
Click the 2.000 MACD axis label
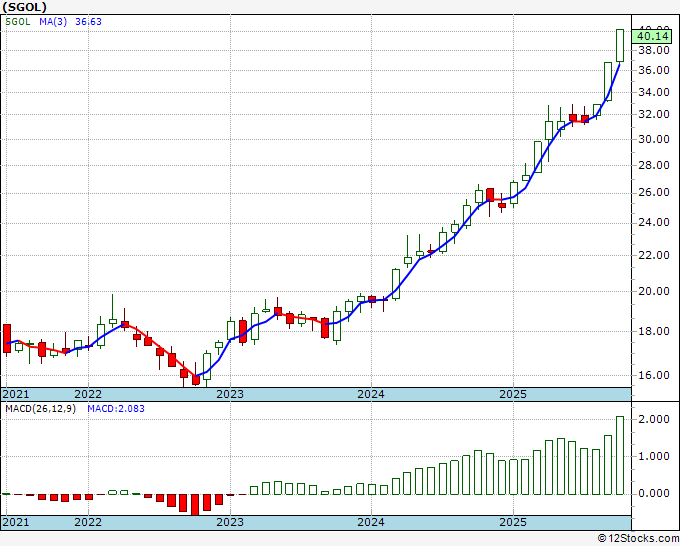(x=654, y=419)
